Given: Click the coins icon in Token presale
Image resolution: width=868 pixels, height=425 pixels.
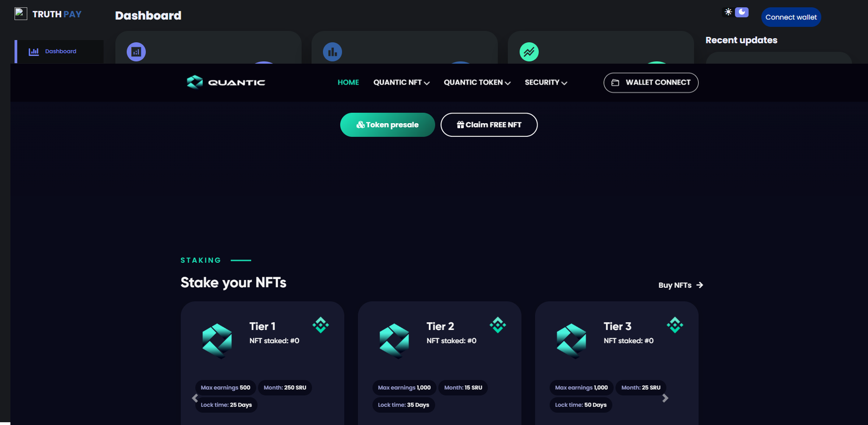Looking at the screenshot, I should (360, 125).
